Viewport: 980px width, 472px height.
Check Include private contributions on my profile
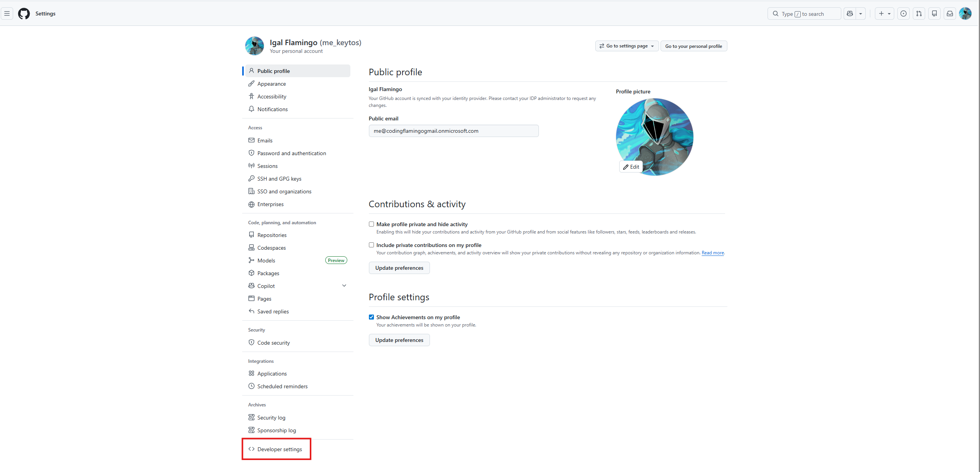tap(371, 245)
